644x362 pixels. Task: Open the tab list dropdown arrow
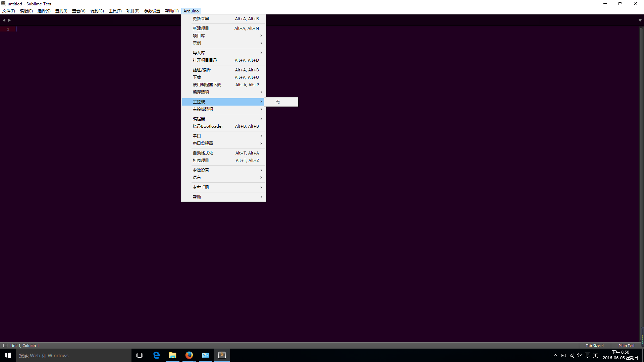coord(640,20)
